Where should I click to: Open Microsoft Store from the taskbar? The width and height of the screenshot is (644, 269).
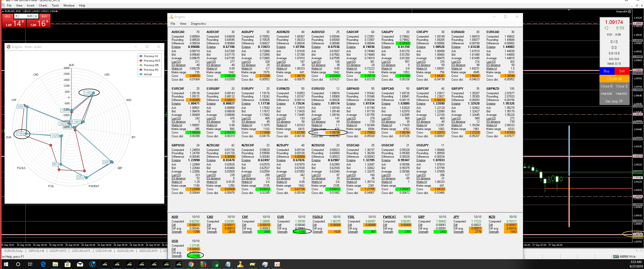click(x=67, y=264)
